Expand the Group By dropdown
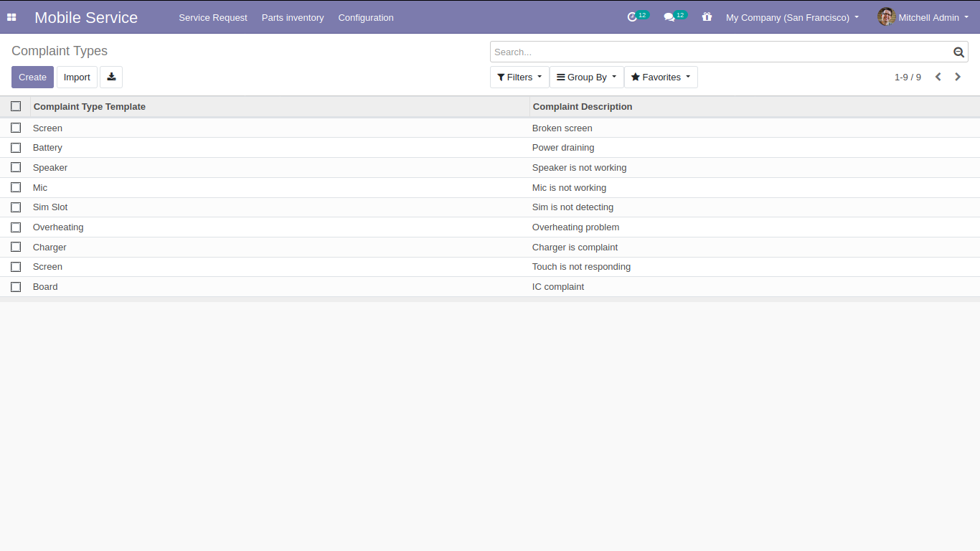The height and width of the screenshot is (551, 980). [587, 77]
